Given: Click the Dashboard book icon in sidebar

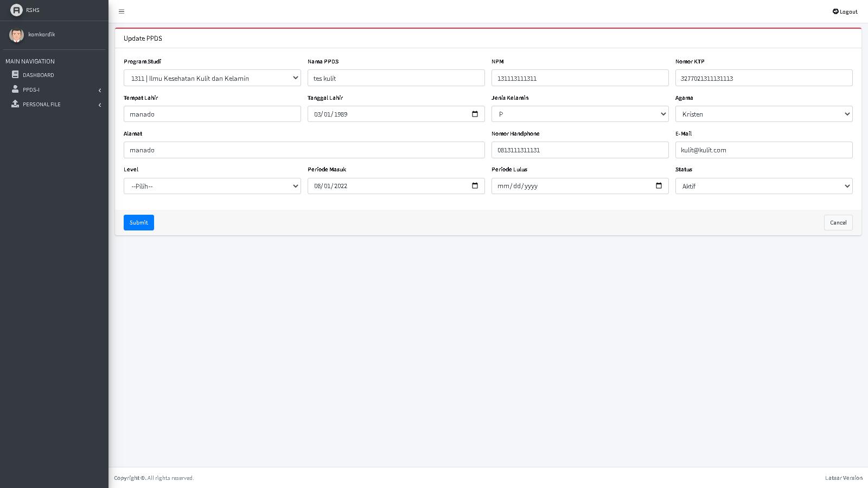Looking at the screenshot, I should pos(15,75).
